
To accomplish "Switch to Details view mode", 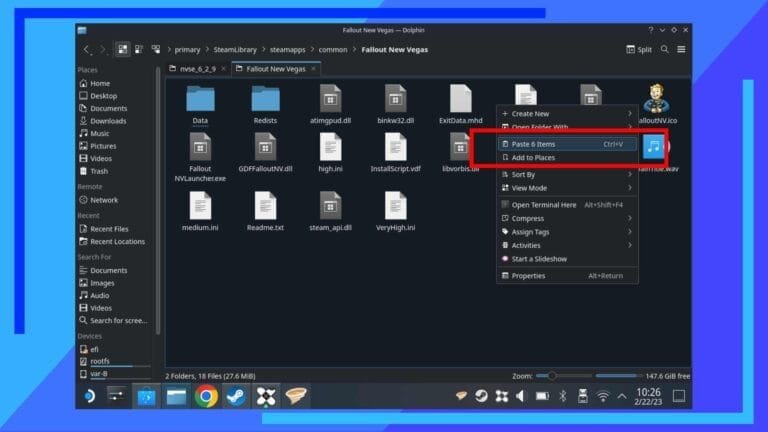I will pyautogui.click(x=156, y=49).
